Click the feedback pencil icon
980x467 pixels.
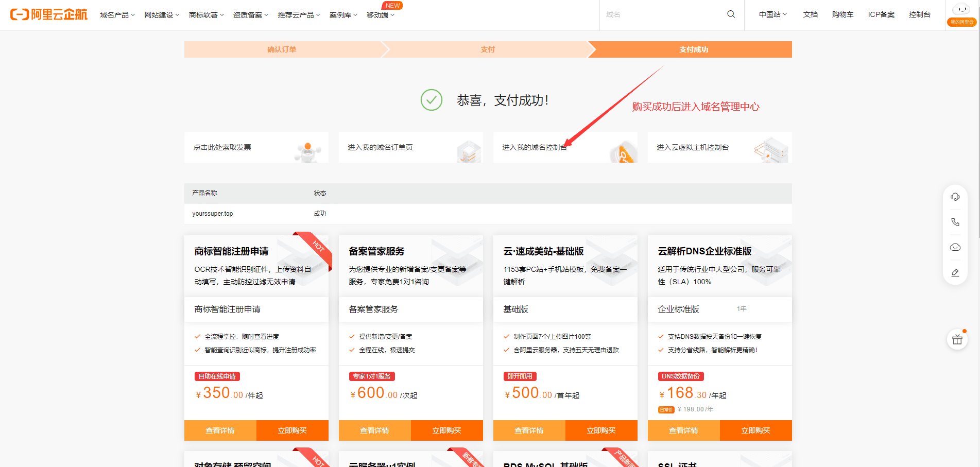coord(955,272)
